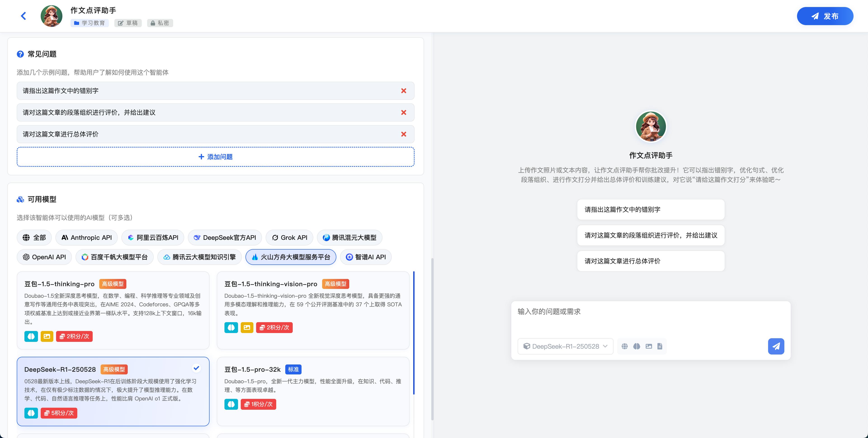Filter models by DeepSeek官方API

click(225, 237)
